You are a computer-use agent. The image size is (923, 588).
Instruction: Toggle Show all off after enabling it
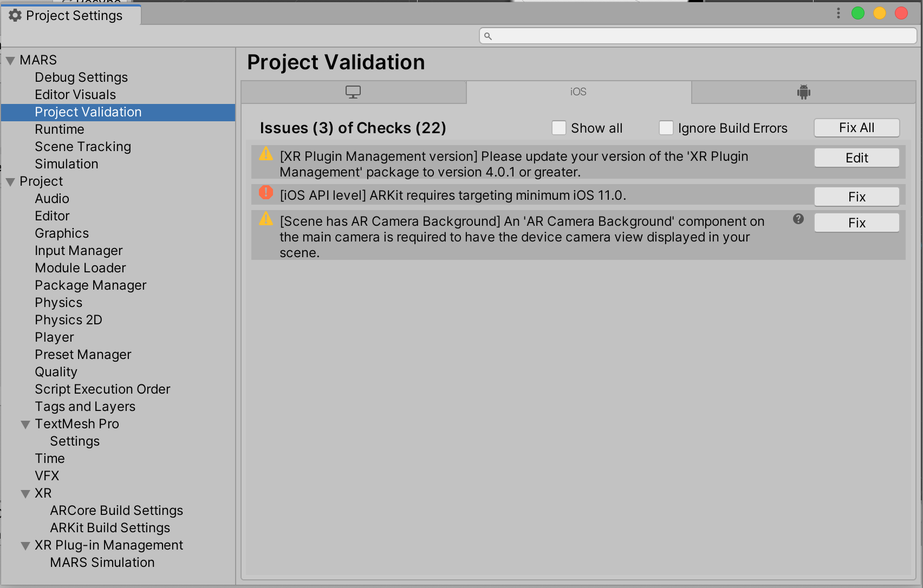[559, 127]
